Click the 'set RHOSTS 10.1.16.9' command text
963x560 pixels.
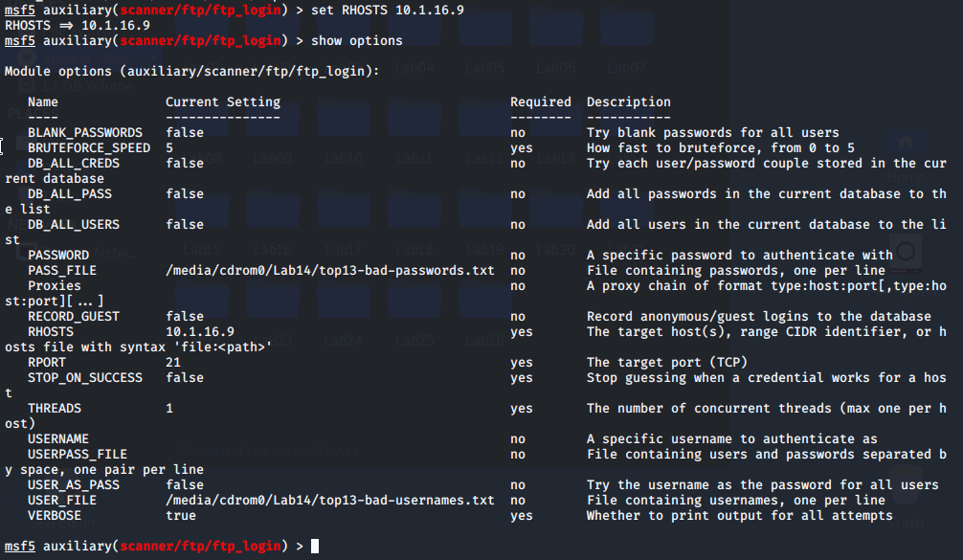click(x=388, y=11)
